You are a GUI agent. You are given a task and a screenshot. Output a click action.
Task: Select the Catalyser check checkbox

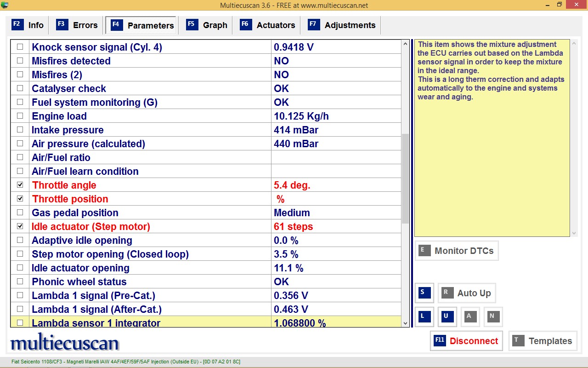click(x=20, y=88)
